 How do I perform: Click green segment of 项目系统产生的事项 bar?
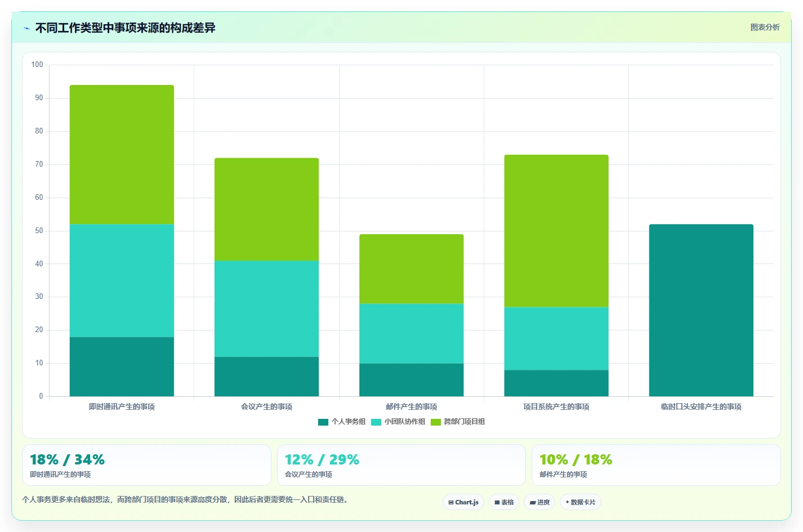pyautogui.click(x=556, y=231)
